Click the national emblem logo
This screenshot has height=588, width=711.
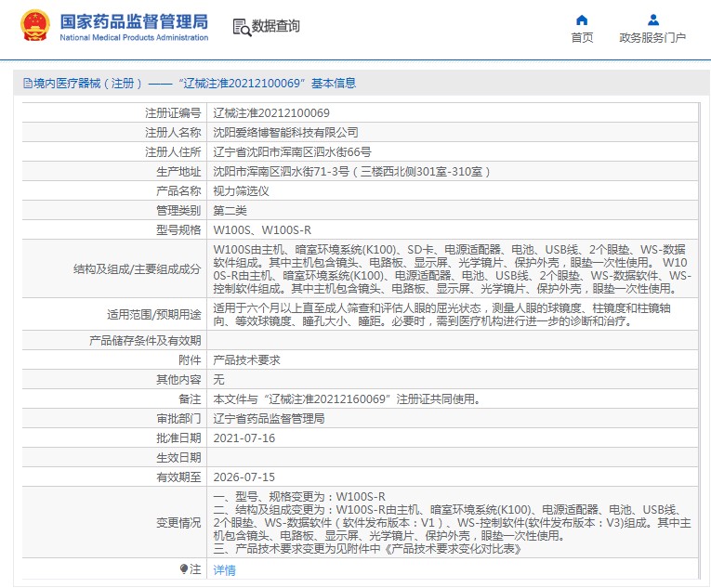pyautogui.click(x=34, y=26)
